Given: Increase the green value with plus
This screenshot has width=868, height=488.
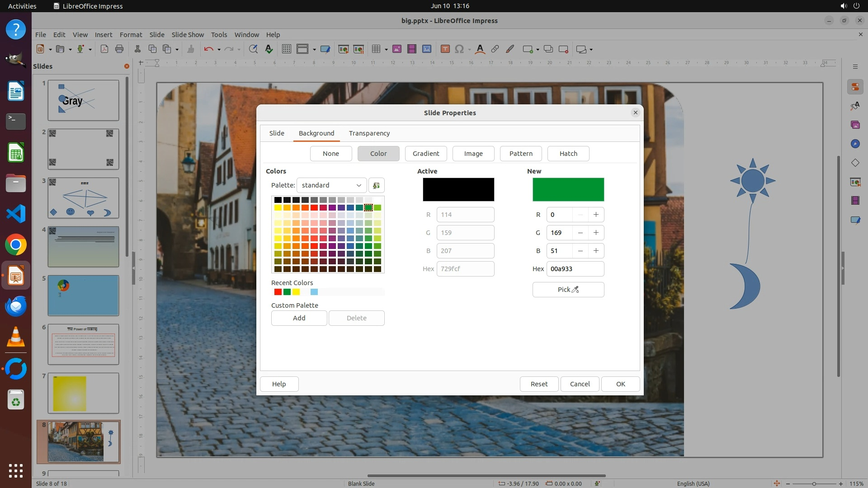Looking at the screenshot, I should pos(596,233).
